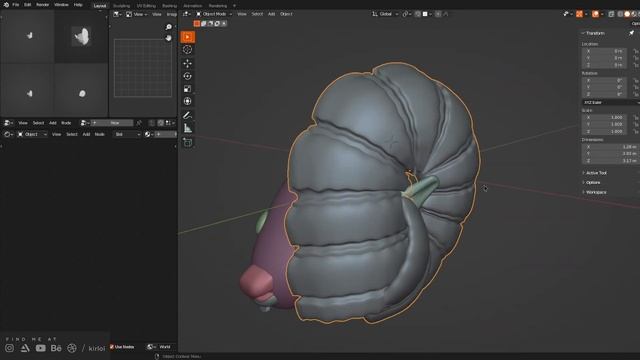Enable the Use Nodes checkbox
The height and width of the screenshot is (360, 640).
tap(112, 347)
